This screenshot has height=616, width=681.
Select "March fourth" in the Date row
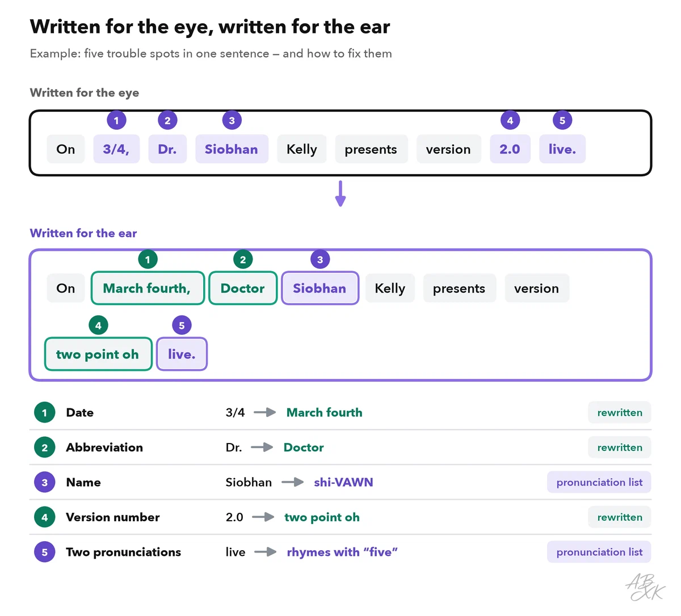tap(325, 412)
